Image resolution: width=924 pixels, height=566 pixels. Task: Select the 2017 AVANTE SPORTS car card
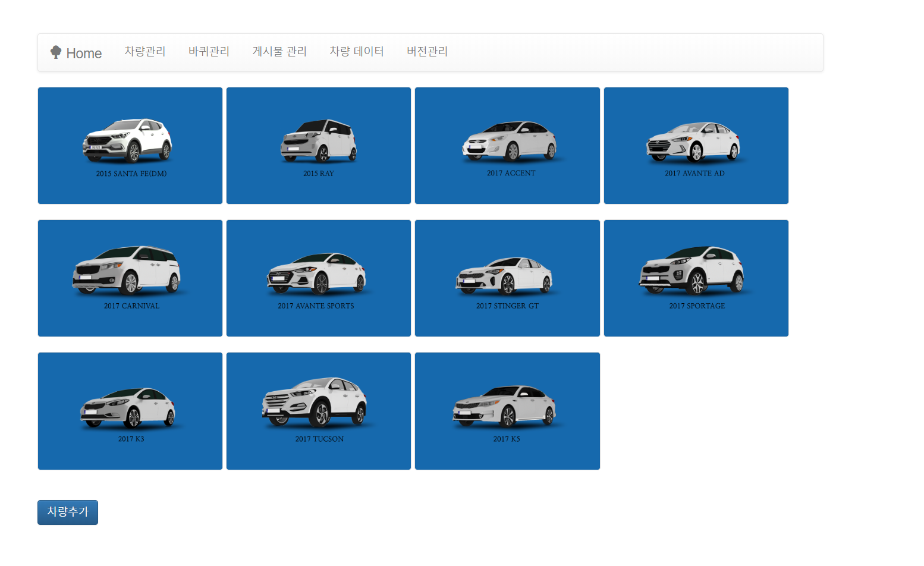tap(319, 278)
